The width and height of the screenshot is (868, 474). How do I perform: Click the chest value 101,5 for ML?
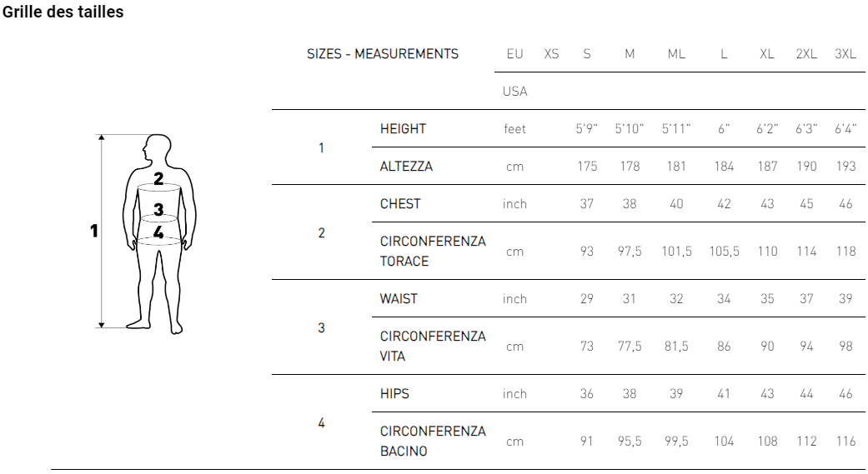(x=676, y=252)
